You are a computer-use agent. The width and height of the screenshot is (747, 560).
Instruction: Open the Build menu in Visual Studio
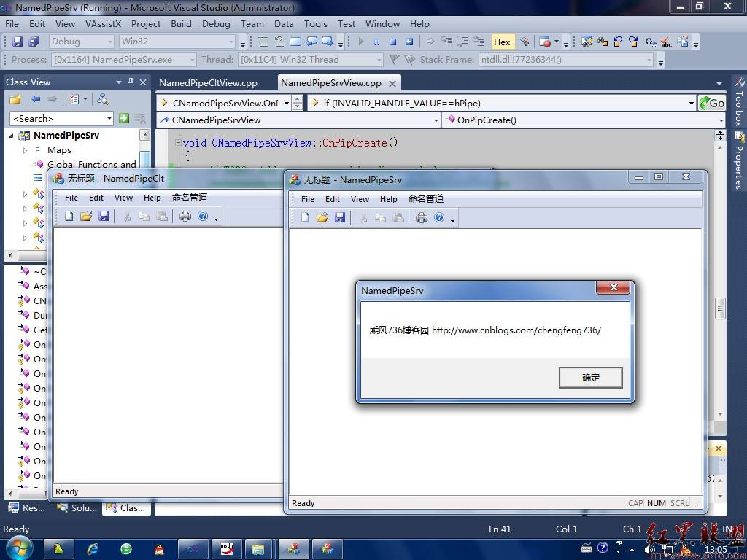pyautogui.click(x=181, y=24)
